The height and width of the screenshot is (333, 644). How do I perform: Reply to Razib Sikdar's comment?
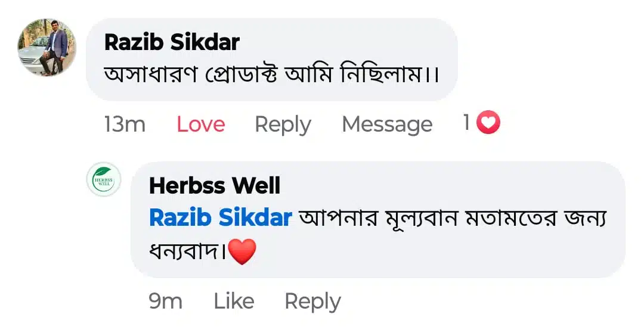(x=283, y=125)
